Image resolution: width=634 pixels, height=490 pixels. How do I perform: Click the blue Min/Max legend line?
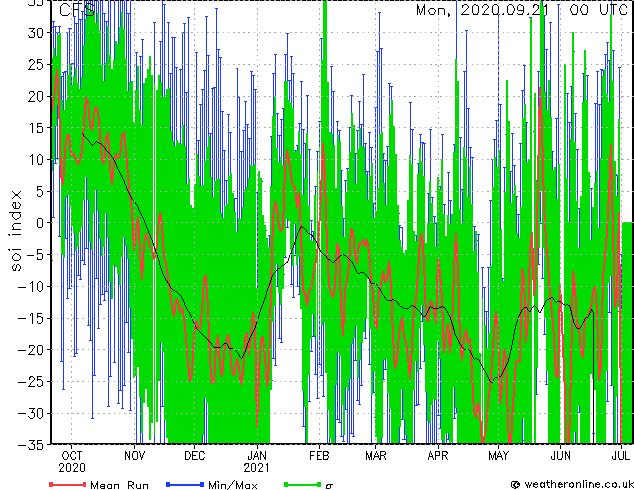pos(185,484)
